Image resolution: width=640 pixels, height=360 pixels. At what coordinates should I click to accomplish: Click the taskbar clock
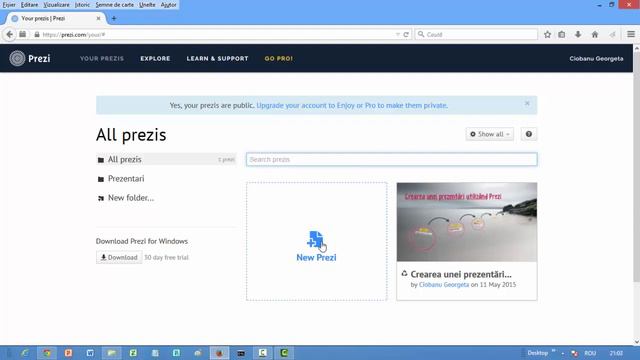pos(616,353)
